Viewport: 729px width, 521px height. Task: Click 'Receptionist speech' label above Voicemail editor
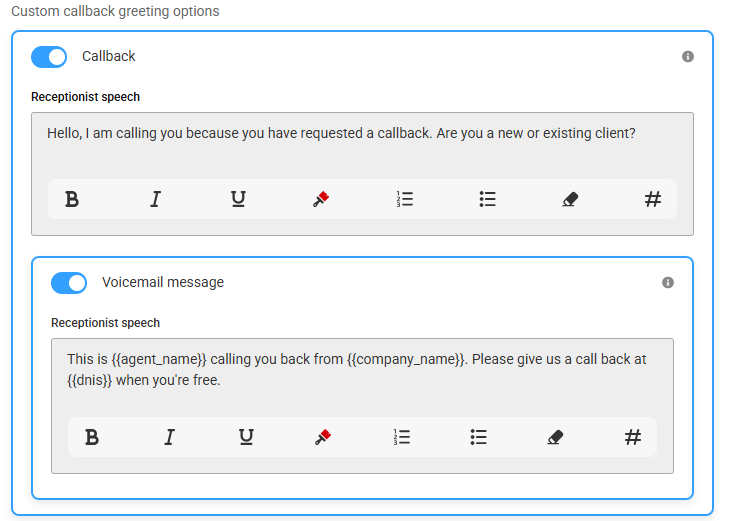[x=105, y=323]
